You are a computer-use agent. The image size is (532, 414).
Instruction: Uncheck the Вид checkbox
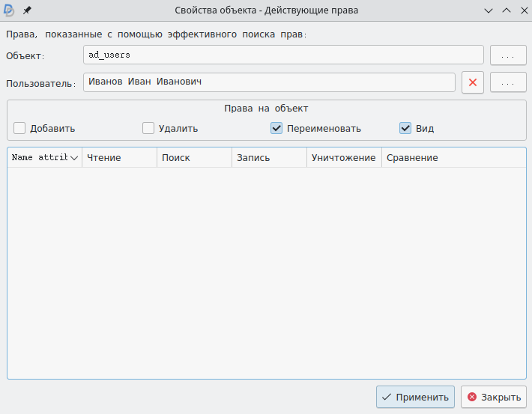405,128
